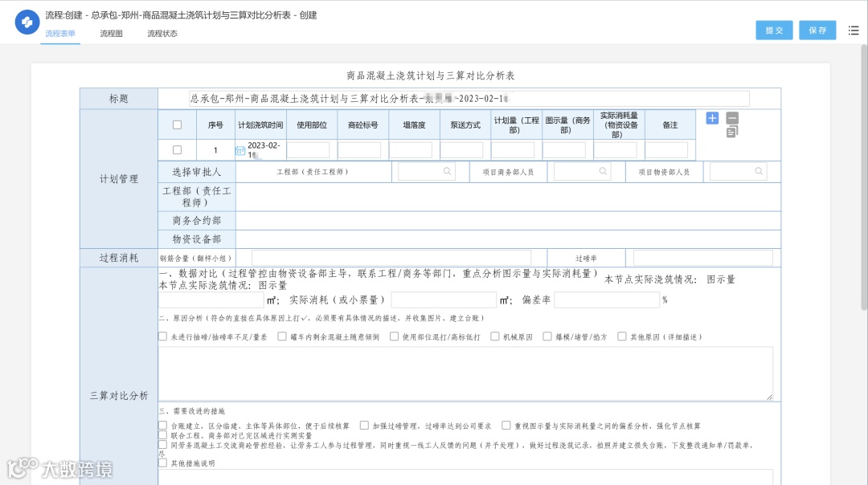The height and width of the screenshot is (485, 868).
Task: Check 使用部位混打/高标低打
Action: pyautogui.click(x=394, y=336)
